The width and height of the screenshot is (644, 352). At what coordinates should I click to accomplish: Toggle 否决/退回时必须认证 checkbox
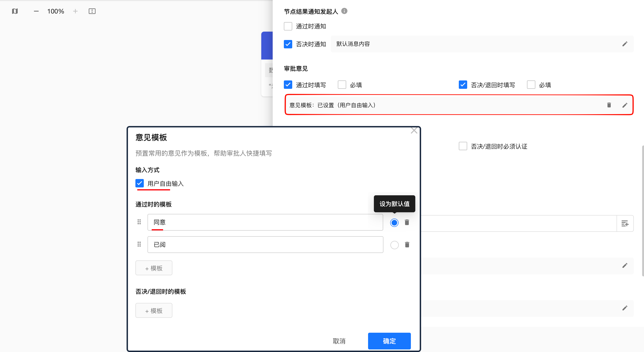[463, 146]
